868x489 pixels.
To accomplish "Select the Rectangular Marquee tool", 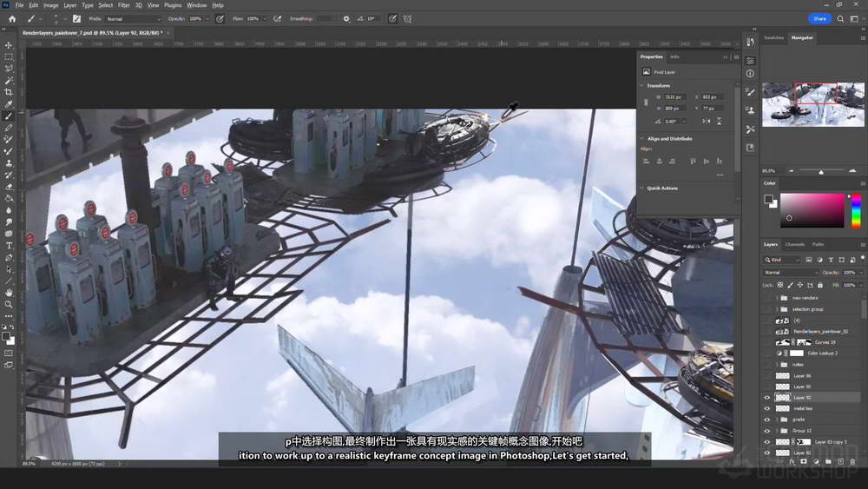I will click(9, 56).
